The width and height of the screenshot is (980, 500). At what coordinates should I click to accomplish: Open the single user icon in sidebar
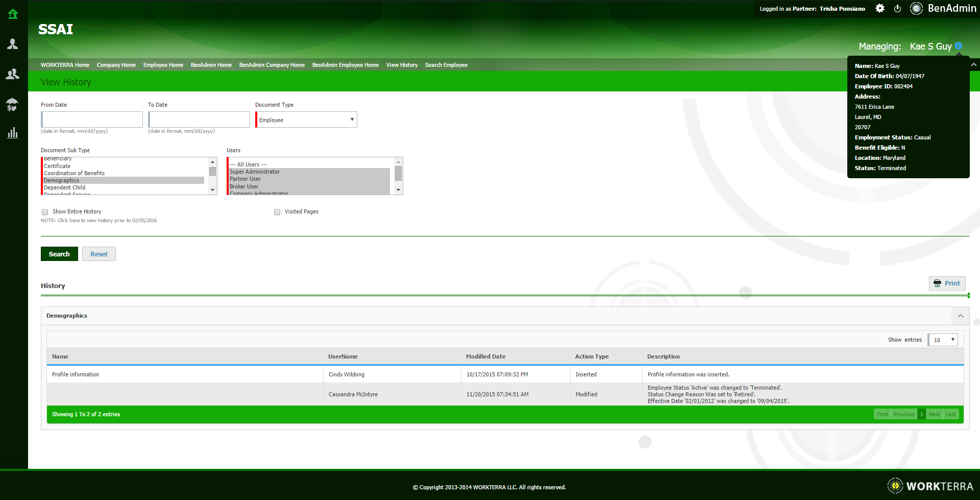(13, 44)
